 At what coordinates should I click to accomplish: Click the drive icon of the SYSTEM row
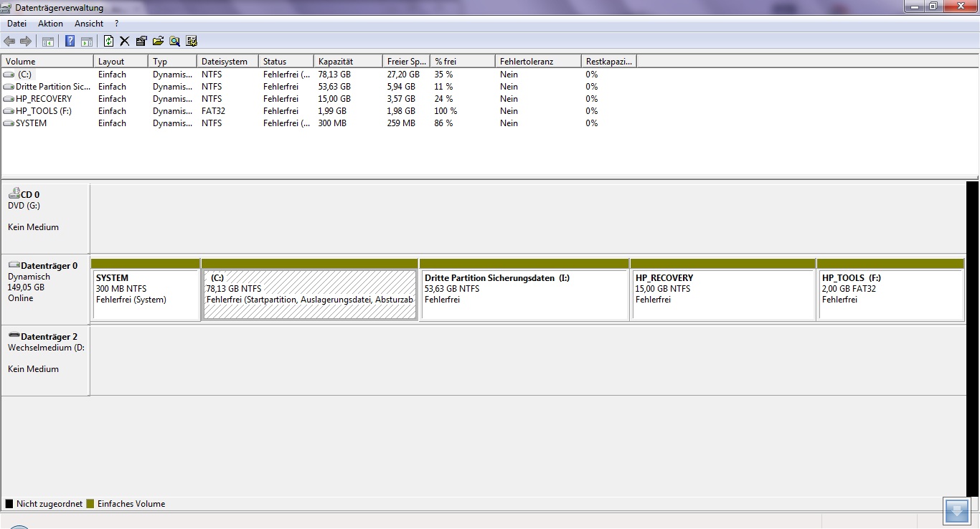9,123
